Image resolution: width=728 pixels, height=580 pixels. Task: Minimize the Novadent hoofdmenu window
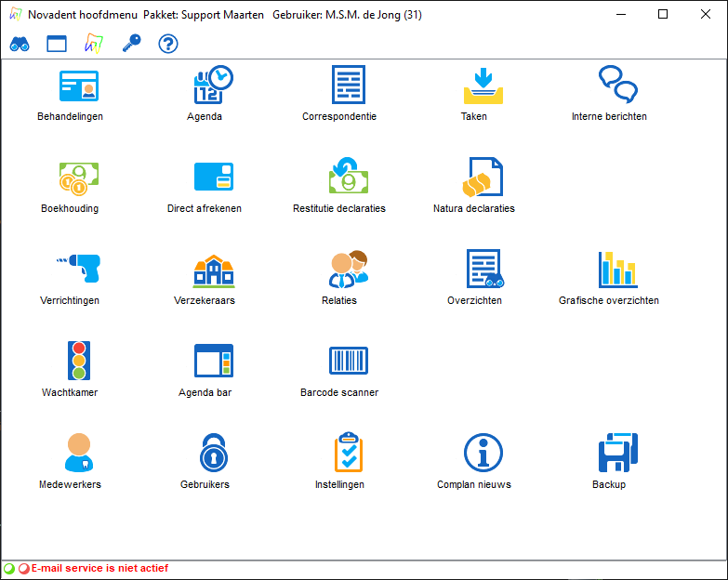[x=621, y=14]
